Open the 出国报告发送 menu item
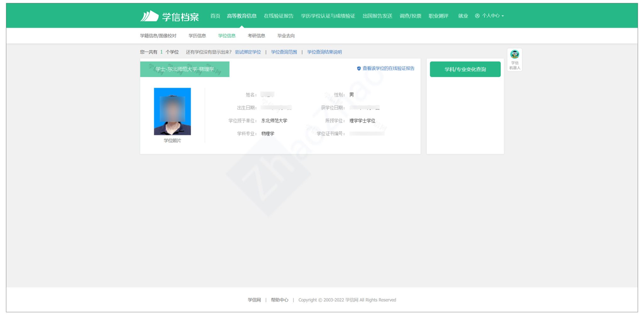 pyautogui.click(x=377, y=16)
